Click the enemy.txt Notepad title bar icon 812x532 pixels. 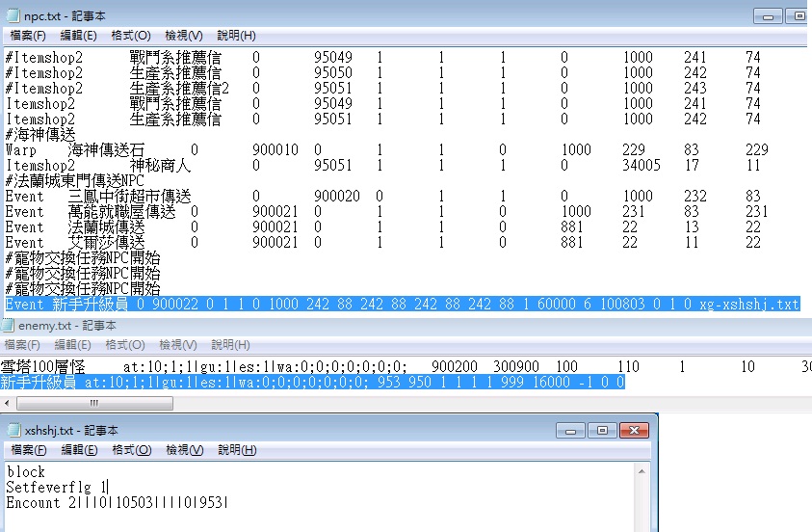(x=10, y=326)
